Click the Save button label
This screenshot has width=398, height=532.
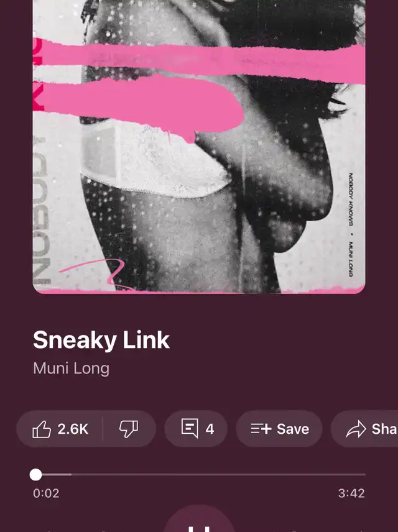pos(293,429)
